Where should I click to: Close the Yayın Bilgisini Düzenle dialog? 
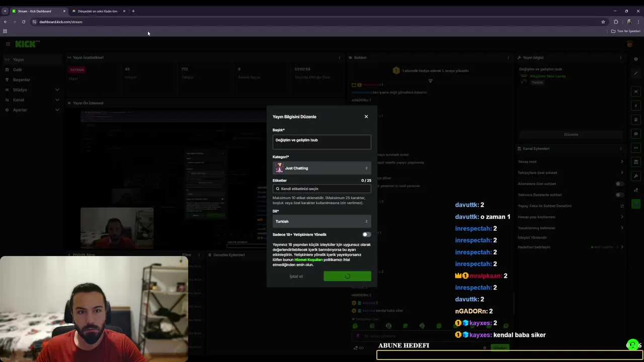(366, 117)
